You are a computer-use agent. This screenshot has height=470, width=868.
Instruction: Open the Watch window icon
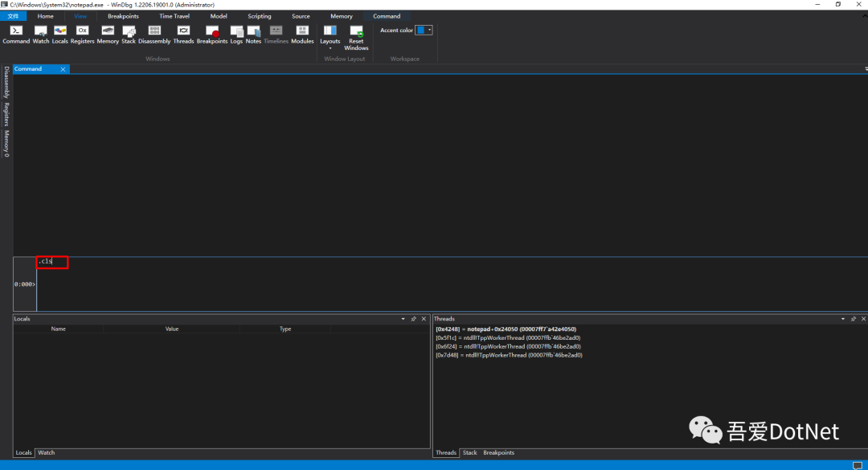[x=40, y=35]
